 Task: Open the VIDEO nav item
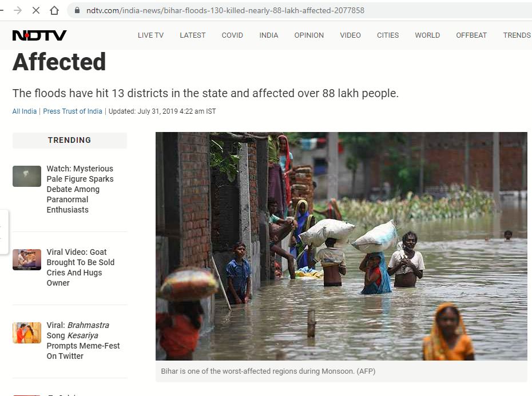click(x=351, y=35)
